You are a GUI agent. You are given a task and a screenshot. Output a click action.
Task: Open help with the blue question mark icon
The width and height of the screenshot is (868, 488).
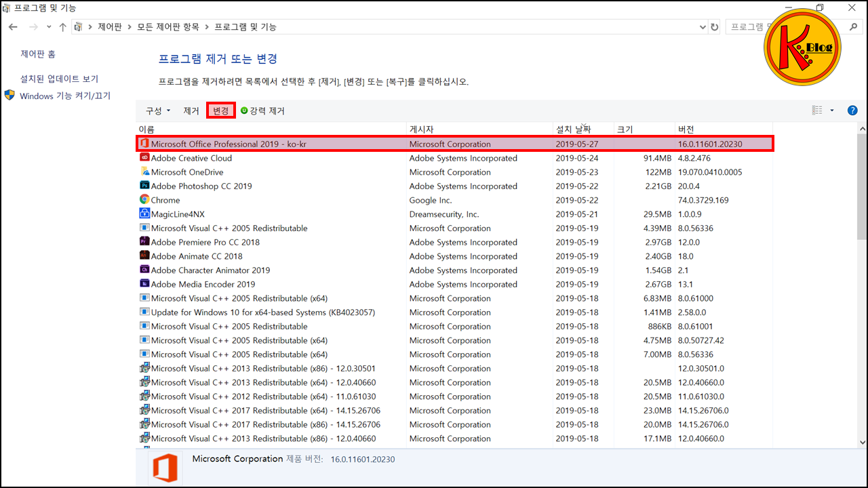(x=852, y=110)
